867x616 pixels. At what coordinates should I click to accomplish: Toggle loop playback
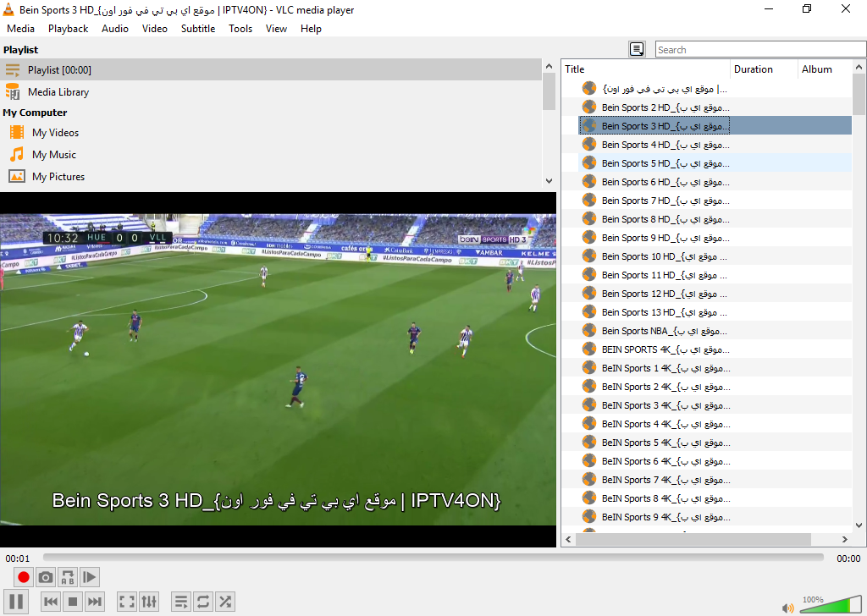(203, 601)
